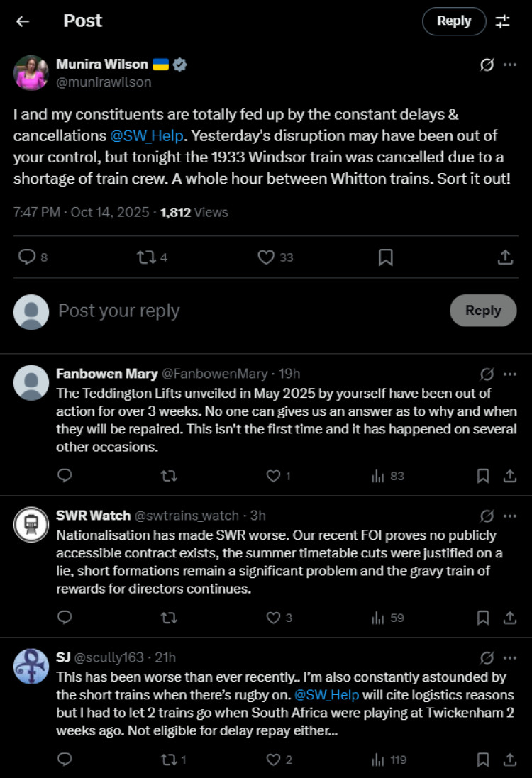Repost Munira Wilson's post
This screenshot has width=532, height=778.
coord(146,257)
